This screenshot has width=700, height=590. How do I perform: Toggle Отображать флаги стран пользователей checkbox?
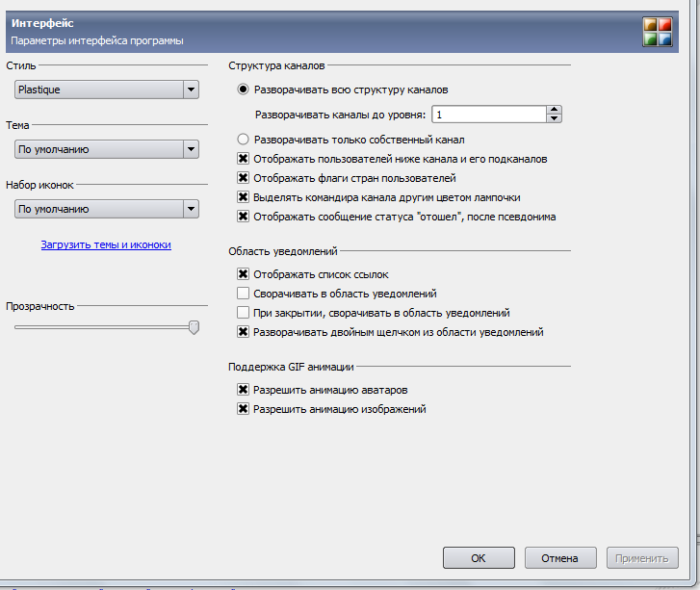[x=244, y=178]
